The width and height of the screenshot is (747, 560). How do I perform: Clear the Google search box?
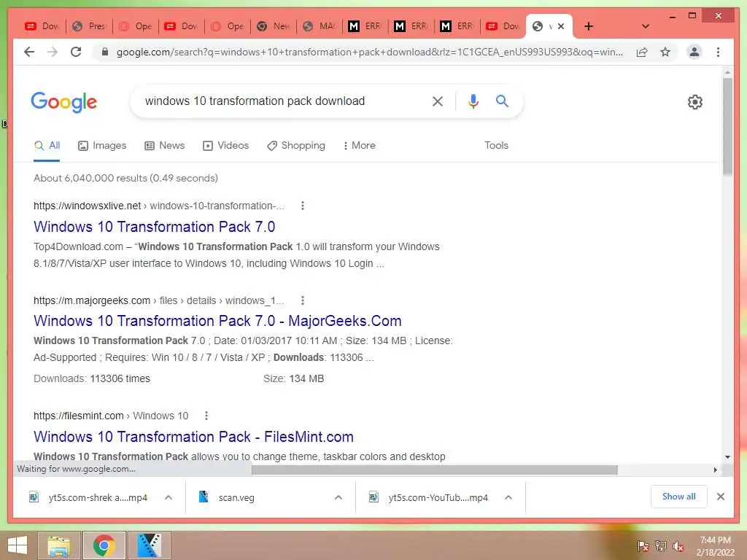click(x=438, y=101)
